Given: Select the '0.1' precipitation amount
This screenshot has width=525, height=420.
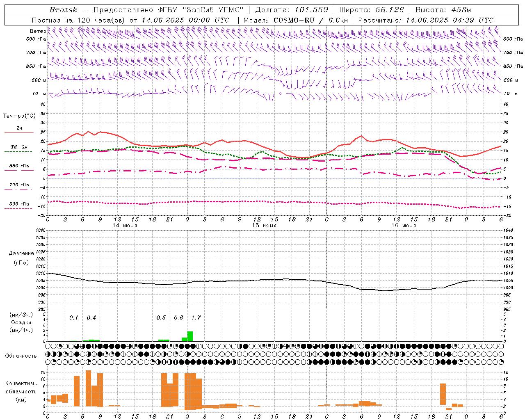Looking at the screenshot, I should click(74, 318).
